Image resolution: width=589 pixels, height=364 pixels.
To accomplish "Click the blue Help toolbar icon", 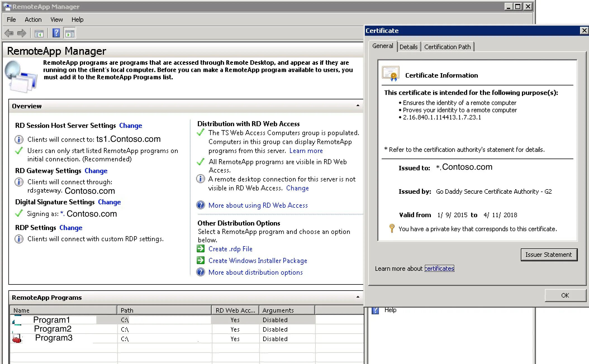I will pyautogui.click(x=56, y=33).
